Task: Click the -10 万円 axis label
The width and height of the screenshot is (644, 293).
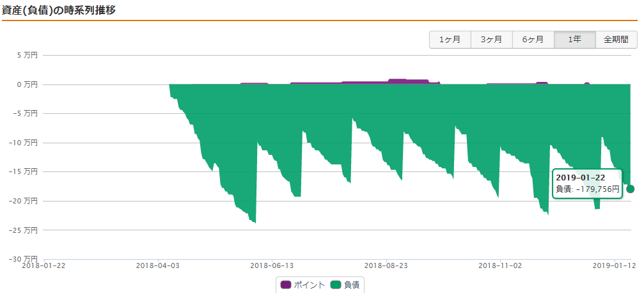Action: click(24, 143)
